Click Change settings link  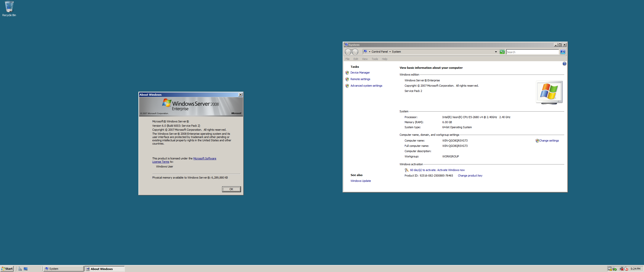click(x=549, y=141)
